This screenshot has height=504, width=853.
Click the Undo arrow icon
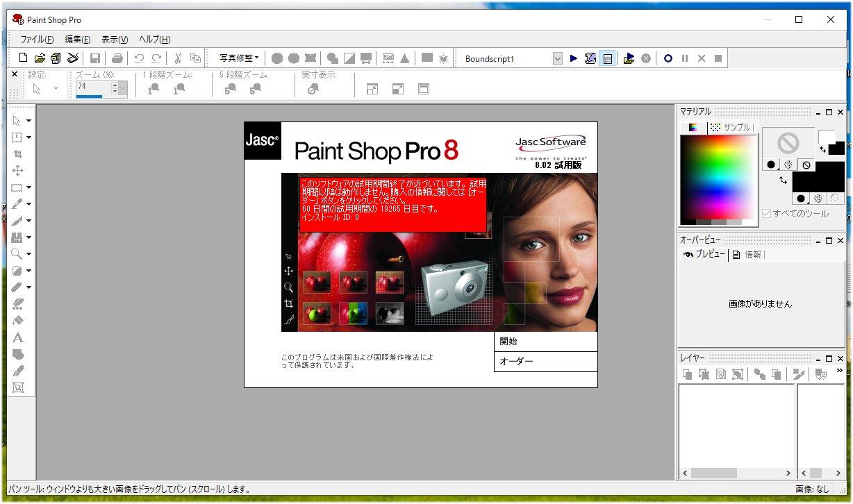tap(140, 58)
